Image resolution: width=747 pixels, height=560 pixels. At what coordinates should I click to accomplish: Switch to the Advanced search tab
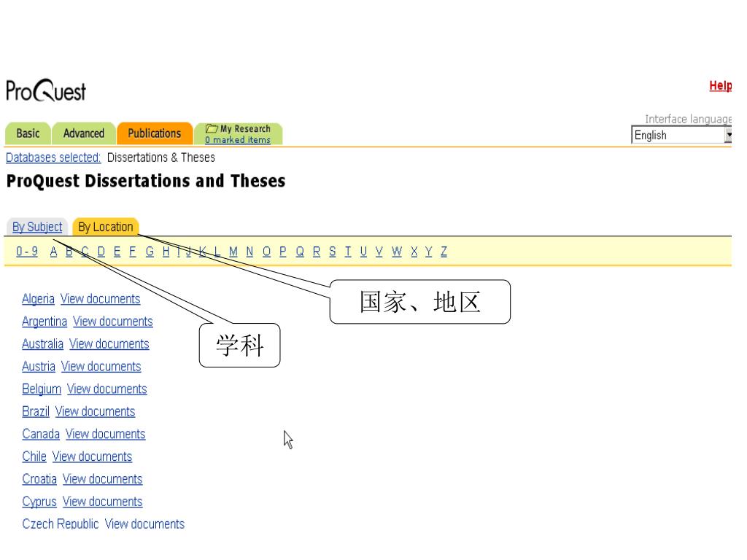click(83, 133)
